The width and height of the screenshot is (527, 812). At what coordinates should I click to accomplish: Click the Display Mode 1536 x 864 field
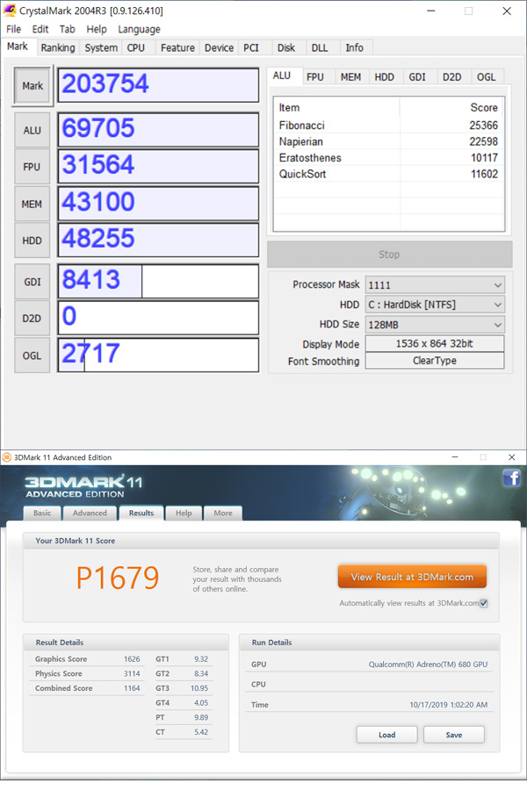435,344
